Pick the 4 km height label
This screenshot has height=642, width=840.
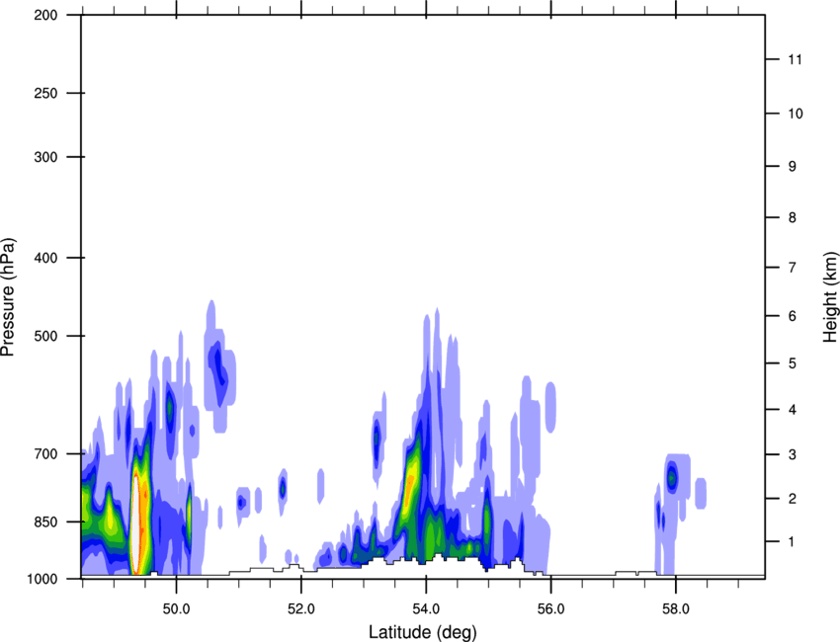(793, 410)
